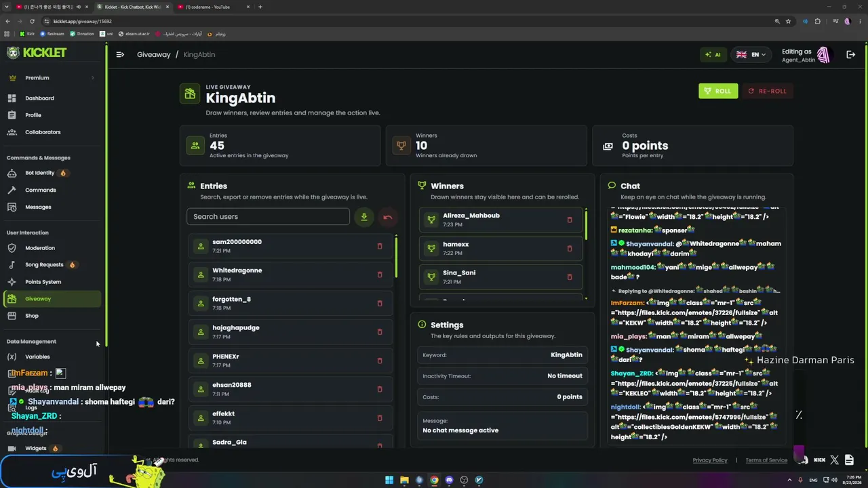Click the volume icon in system tray
Screen dimensions: 868x488
(835, 480)
